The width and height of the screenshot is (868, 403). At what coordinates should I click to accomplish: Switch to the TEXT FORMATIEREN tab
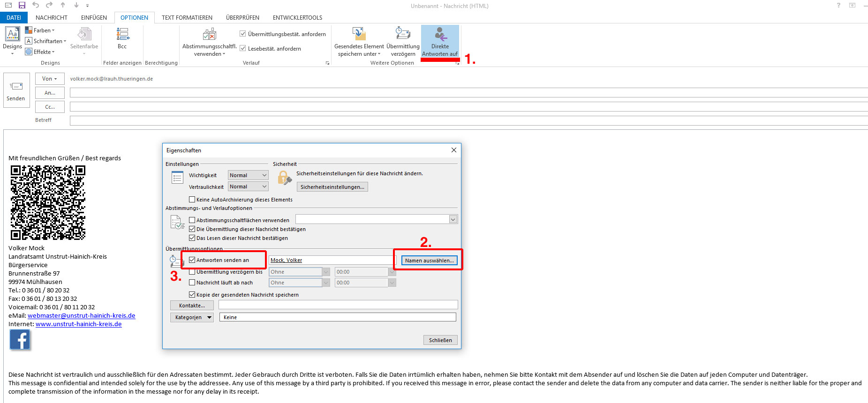187,18
